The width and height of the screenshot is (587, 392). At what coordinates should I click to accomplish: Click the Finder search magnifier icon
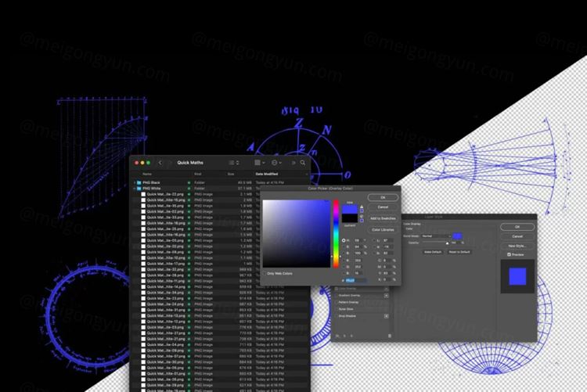304,163
